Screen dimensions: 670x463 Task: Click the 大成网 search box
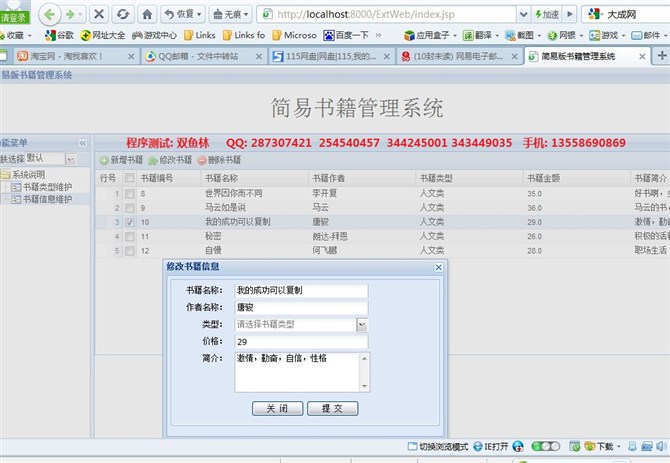tap(626, 15)
